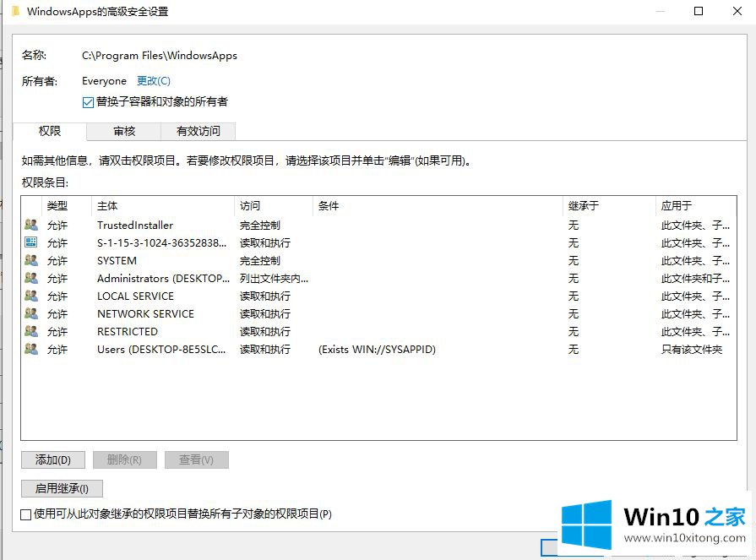Enable 使用可从此对象继承的权限项目替换 checkbox
Screen dimensions: 756x560
pyautogui.click(x=26, y=514)
